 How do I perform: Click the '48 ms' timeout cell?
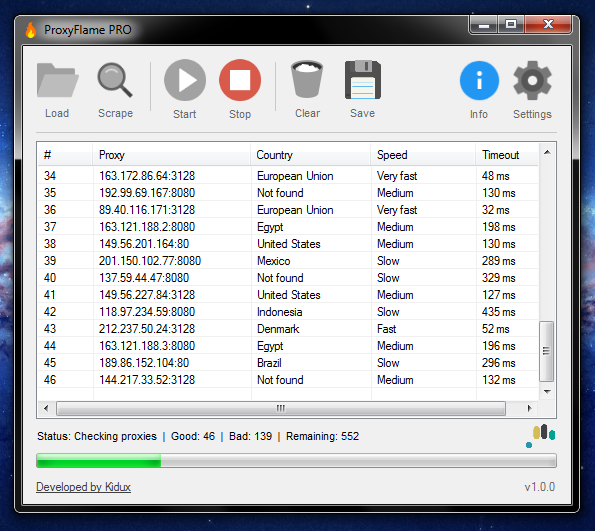[496, 176]
